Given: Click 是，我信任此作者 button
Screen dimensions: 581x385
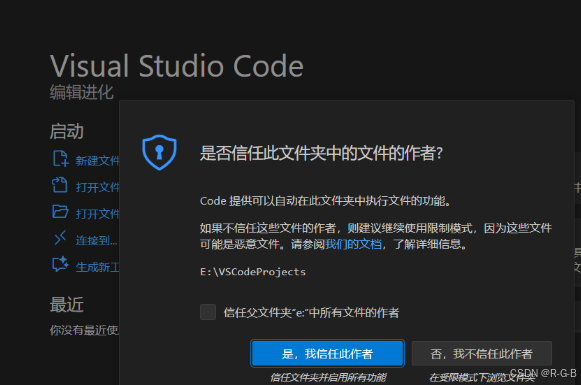Looking at the screenshot, I should (x=328, y=354).
